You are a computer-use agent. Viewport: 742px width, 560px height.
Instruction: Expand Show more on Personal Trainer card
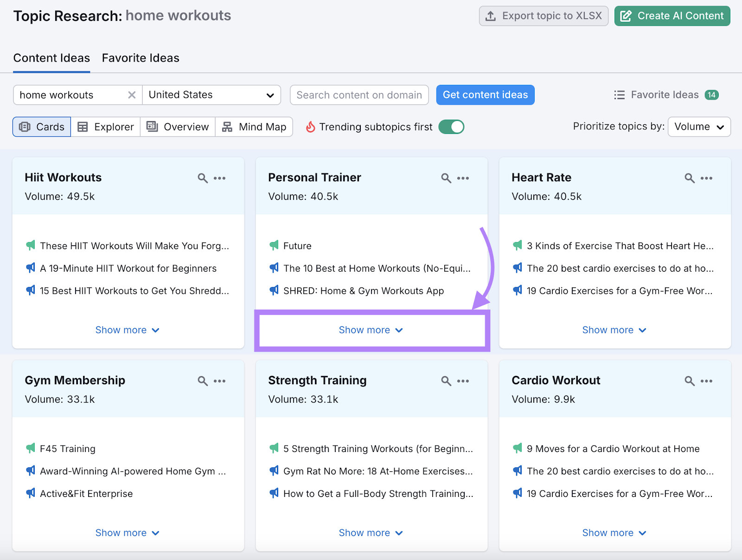pos(371,330)
